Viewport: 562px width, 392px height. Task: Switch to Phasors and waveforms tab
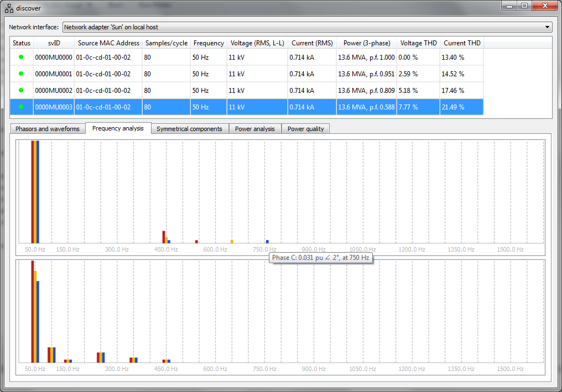(x=48, y=129)
